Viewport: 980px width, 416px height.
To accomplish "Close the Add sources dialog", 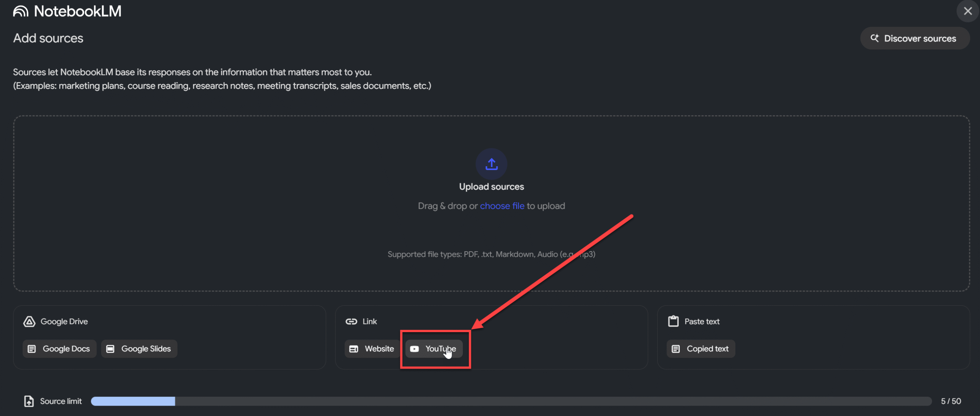I will 968,11.
